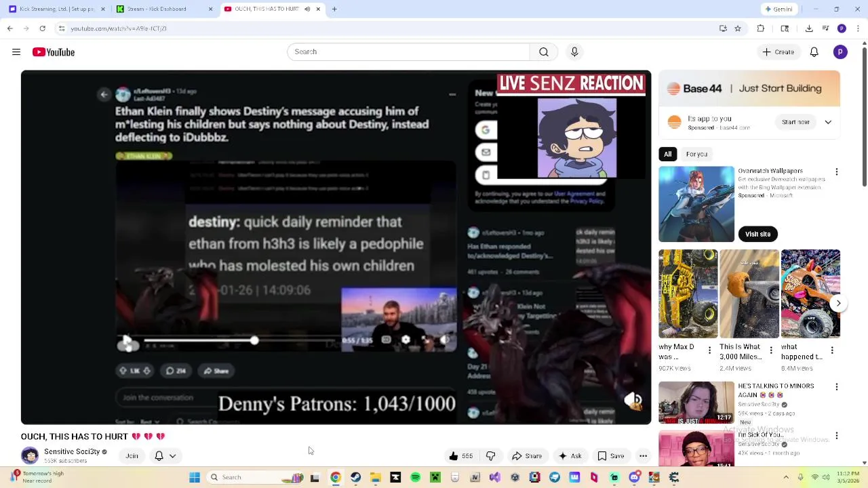
Task: Open Chrome downloads icon
Action: pyautogui.click(x=809, y=28)
